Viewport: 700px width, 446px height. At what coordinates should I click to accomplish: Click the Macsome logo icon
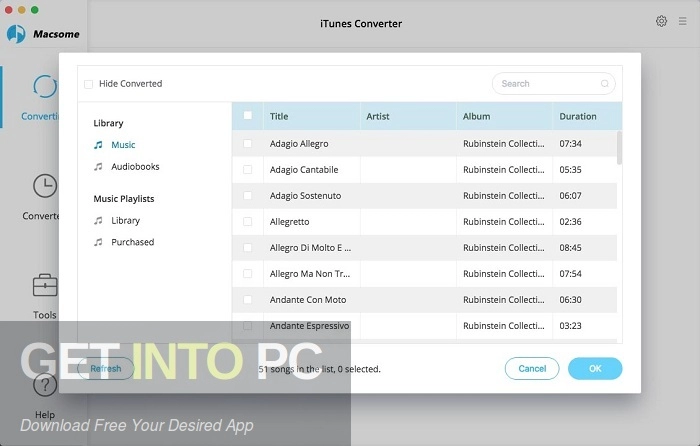[16, 34]
